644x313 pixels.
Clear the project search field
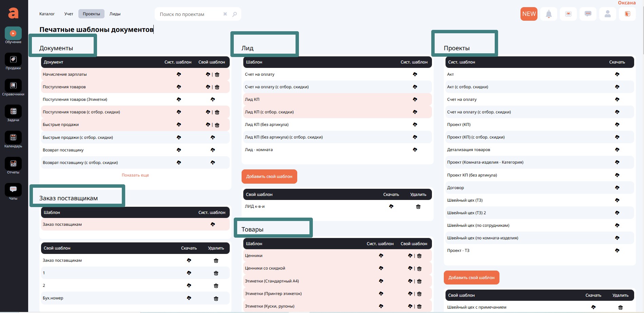(225, 14)
